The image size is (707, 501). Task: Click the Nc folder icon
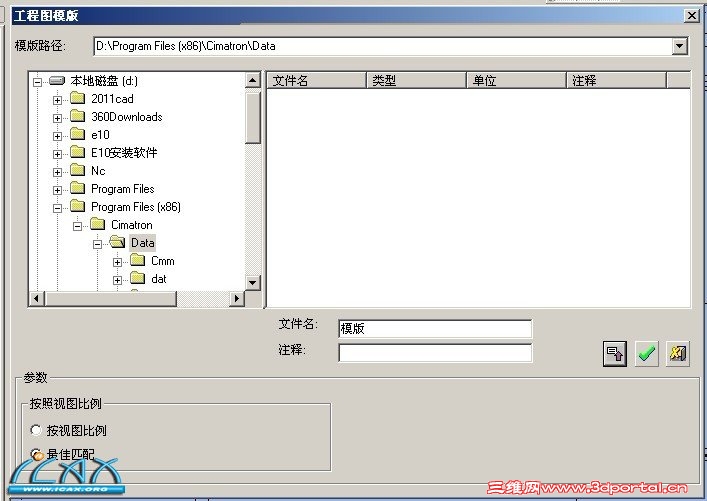coord(78,170)
